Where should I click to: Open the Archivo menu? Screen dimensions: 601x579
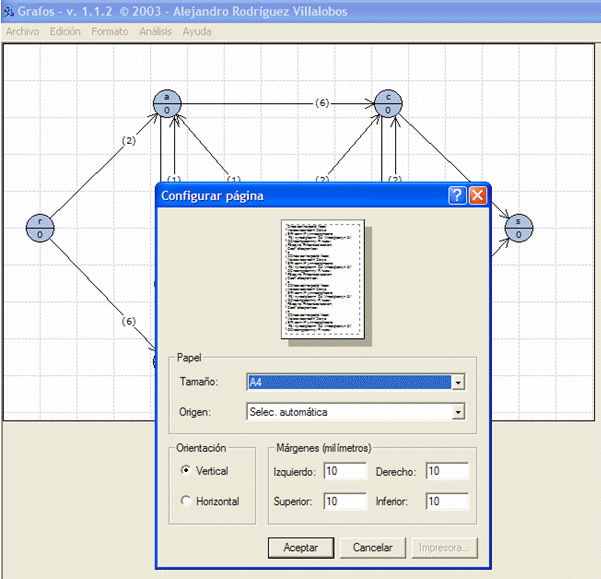[23, 31]
